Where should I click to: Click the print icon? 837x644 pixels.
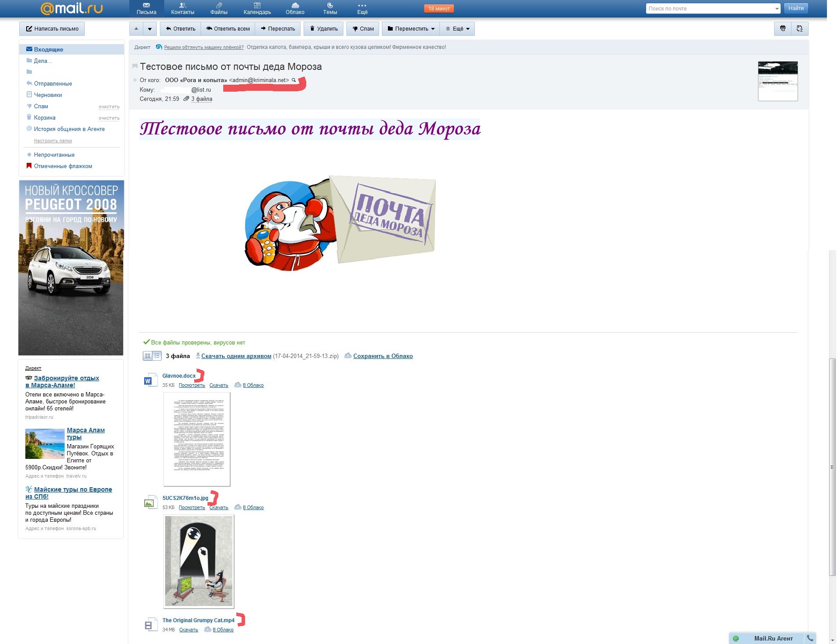pyautogui.click(x=783, y=29)
